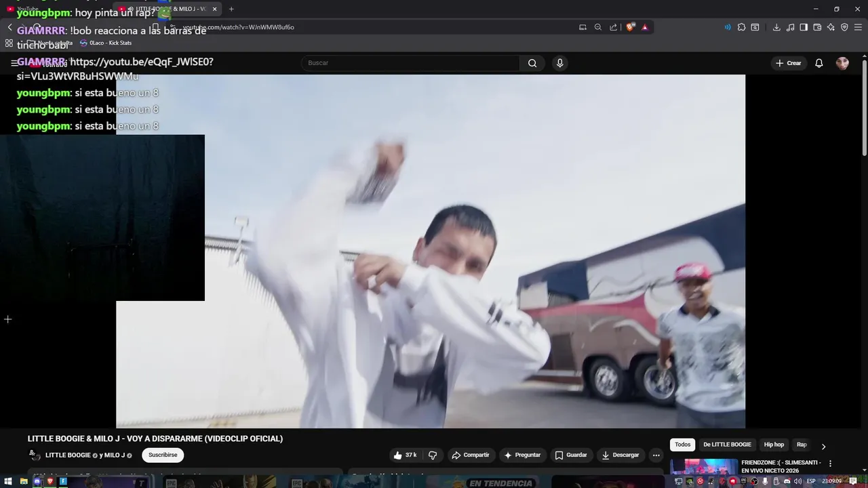Click the zoom magnifier in address bar
This screenshot has width=868, height=488.
pos(598,27)
